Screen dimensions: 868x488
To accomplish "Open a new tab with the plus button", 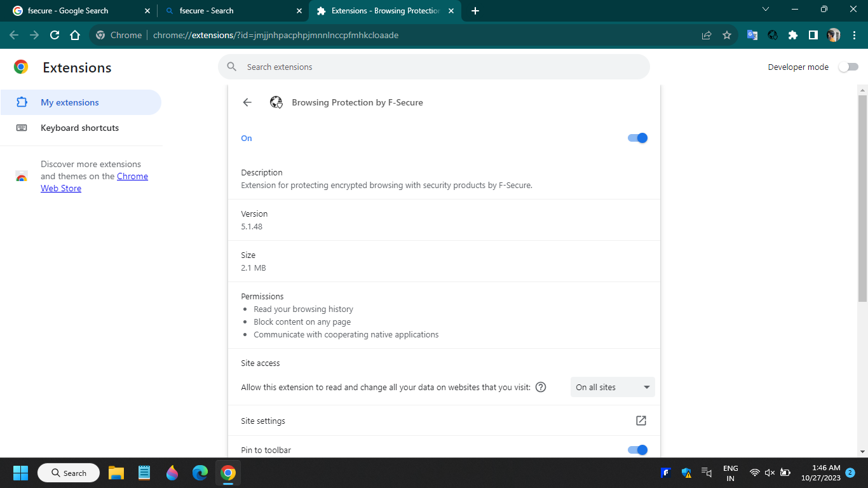I will tap(475, 11).
